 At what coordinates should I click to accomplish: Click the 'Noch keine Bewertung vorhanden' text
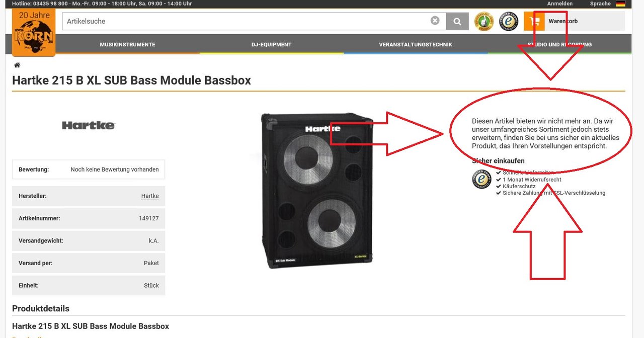coord(115,170)
